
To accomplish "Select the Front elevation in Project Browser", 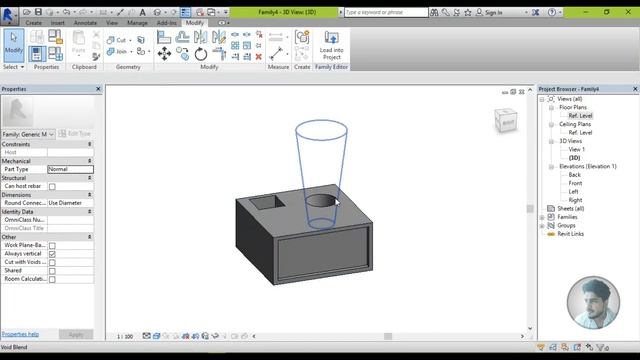I will click(x=575, y=183).
